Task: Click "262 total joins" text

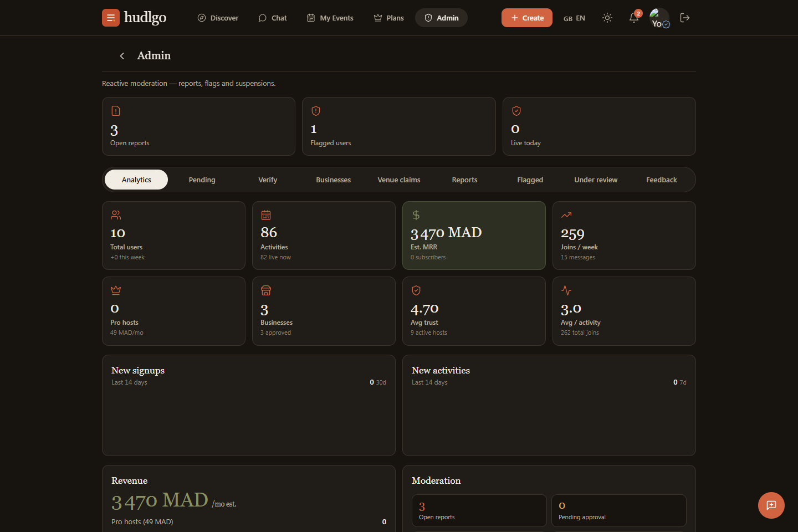Action: 580,332
